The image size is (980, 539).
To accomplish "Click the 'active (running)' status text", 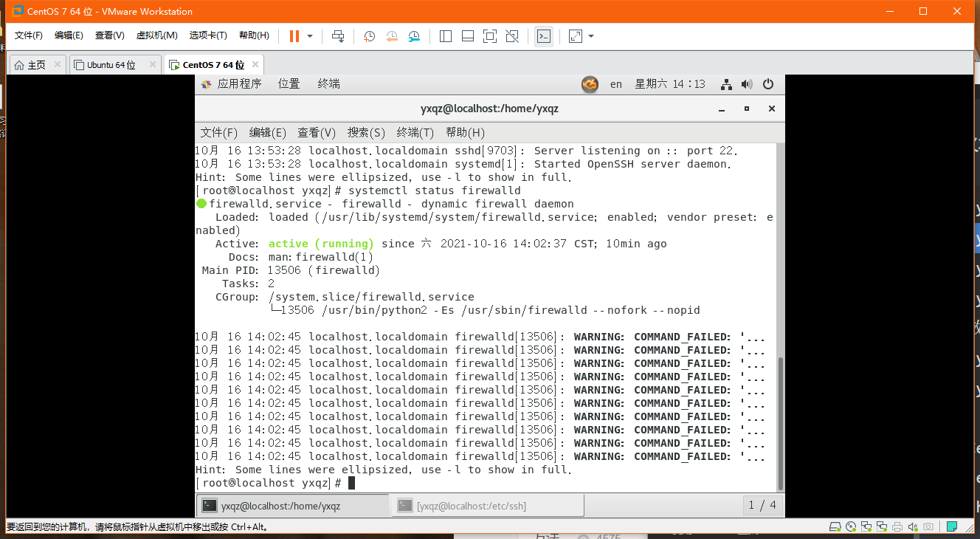I will coord(321,244).
